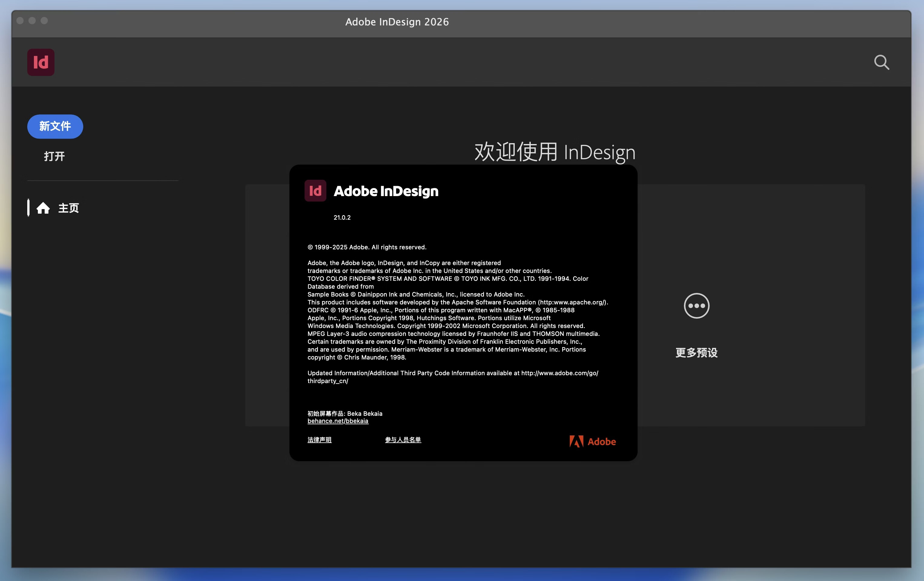Click the Adobe InDesign dialog title text
924x581 pixels.
click(x=386, y=191)
